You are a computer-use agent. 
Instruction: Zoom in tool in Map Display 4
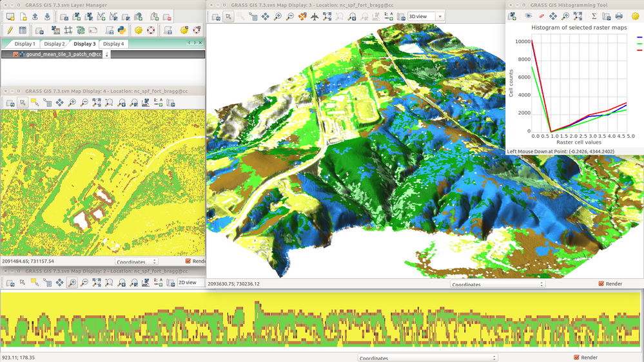[x=72, y=102]
